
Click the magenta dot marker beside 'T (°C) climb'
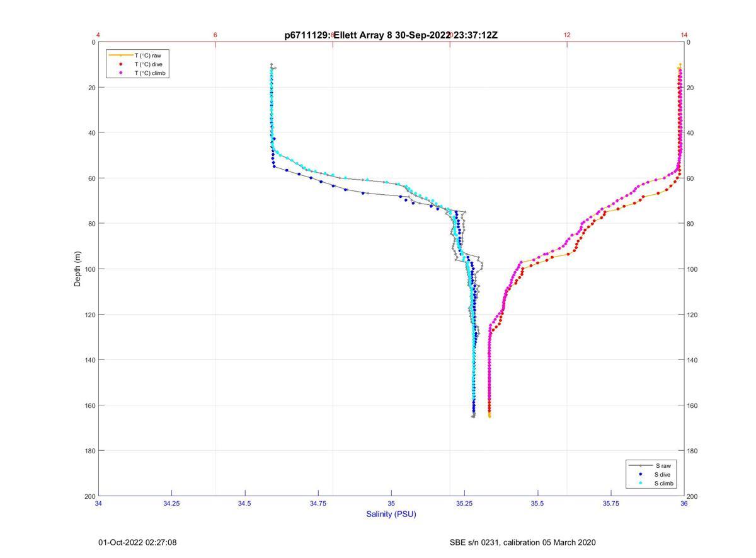pyautogui.click(x=120, y=73)
